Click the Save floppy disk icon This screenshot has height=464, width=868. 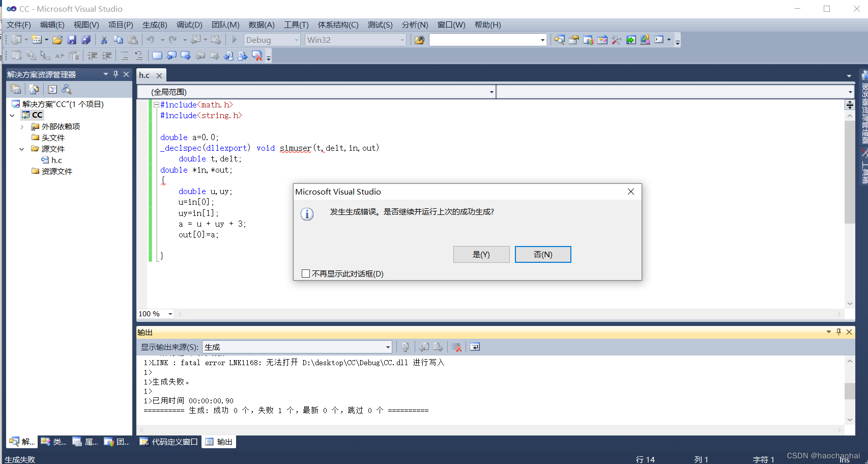(72, 40)
